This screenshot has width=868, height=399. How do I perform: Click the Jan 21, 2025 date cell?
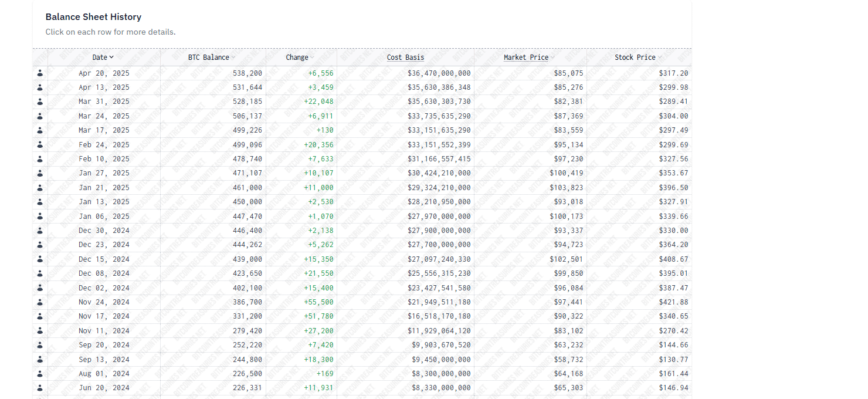coord(104,188)
